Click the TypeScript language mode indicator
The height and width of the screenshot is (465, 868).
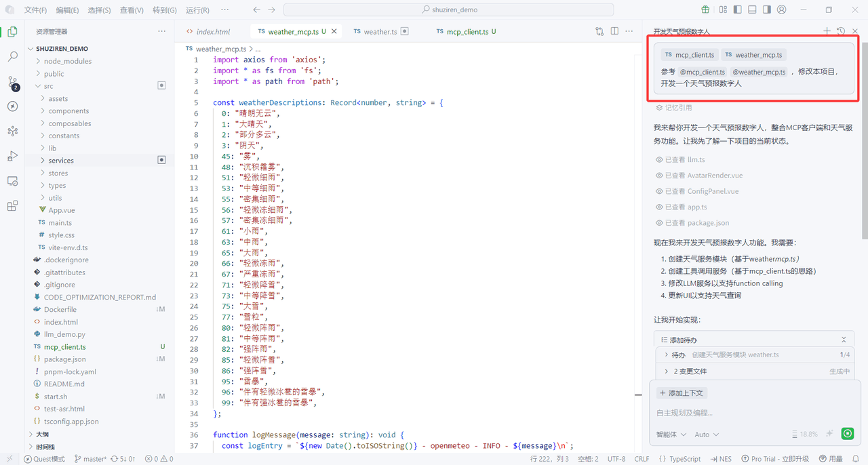[679, 459]
